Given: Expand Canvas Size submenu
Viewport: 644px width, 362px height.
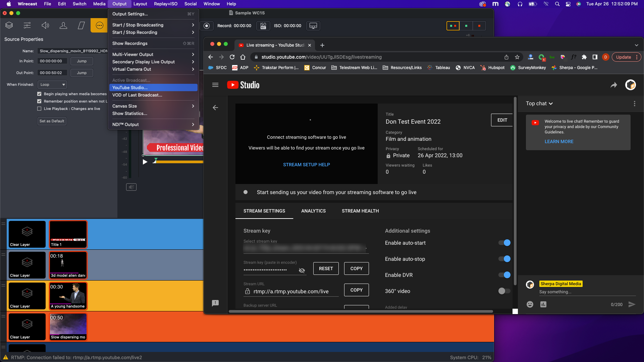Looking at the screenshot, I should pyautogui.click(x=153, y=106).
